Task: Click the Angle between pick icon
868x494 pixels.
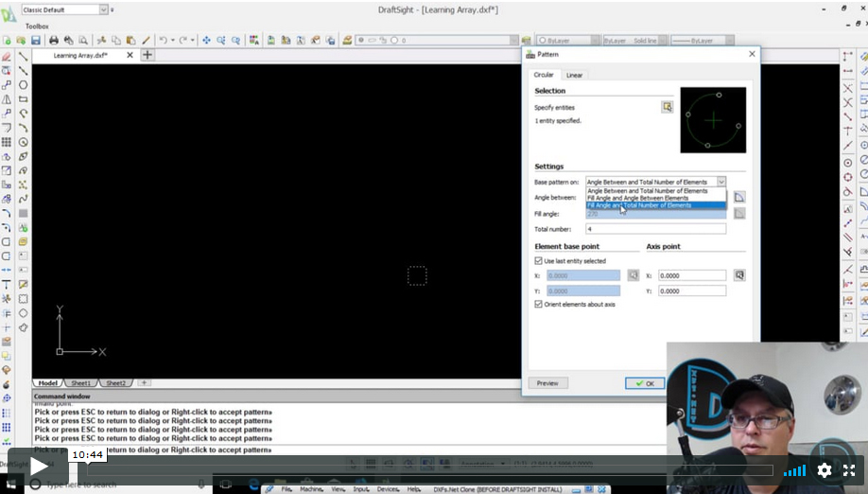Action: coord(739,197)
